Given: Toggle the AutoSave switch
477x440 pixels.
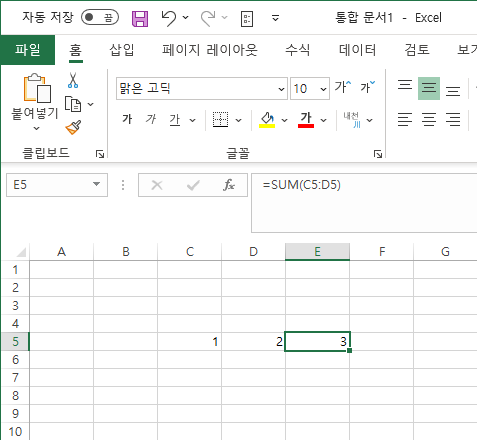Looking at the screenshot, I should pos(100,17).
